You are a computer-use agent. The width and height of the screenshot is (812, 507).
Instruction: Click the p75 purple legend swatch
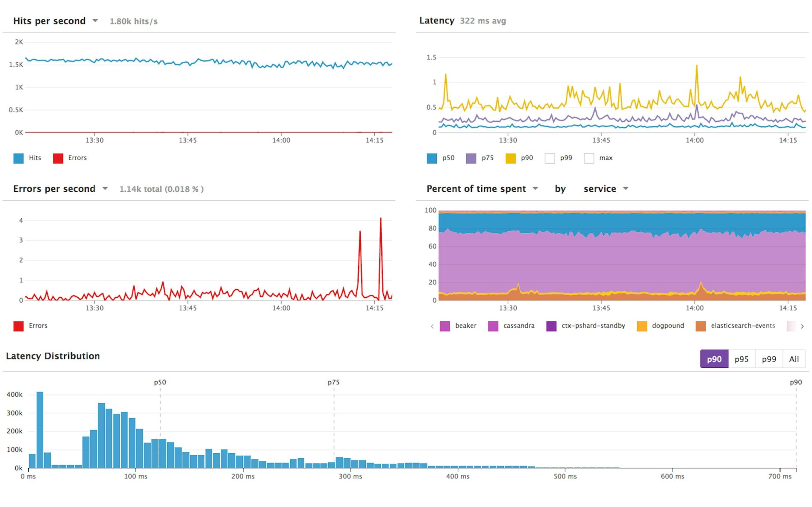click(471, 158)
